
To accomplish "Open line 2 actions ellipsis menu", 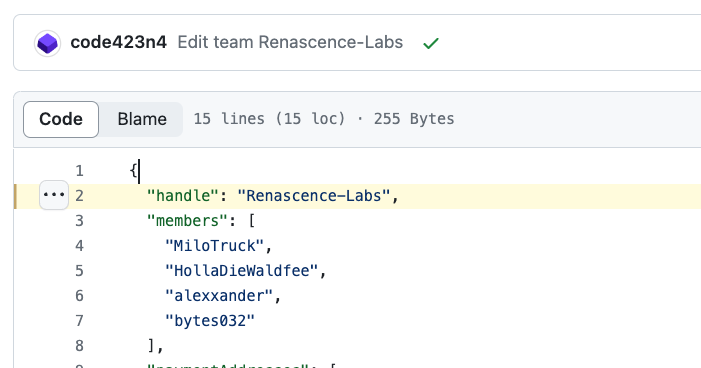I will [54, 195].
